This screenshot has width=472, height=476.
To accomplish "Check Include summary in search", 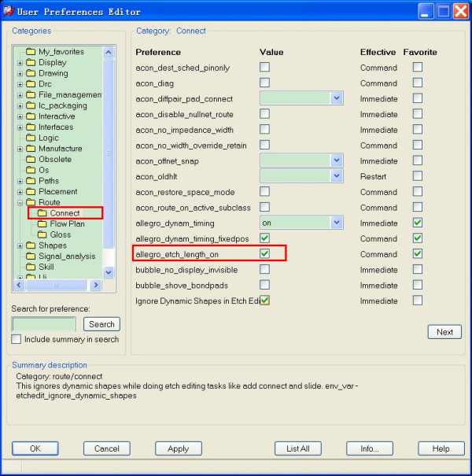I will coord(16,339).
